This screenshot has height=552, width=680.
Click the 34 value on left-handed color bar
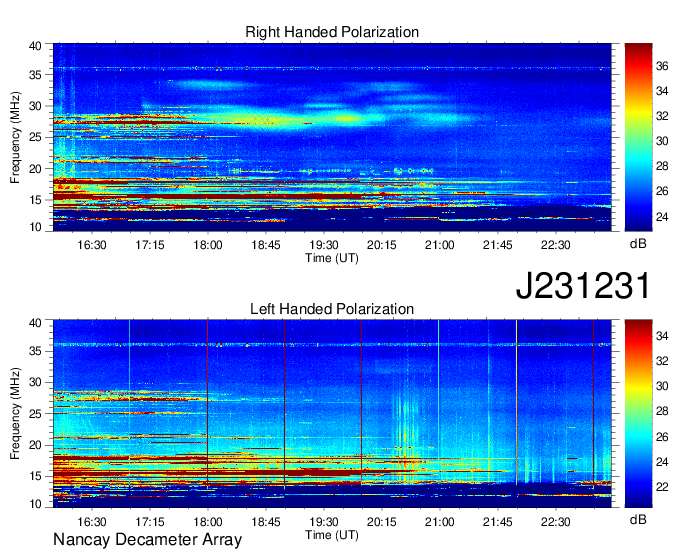[662, 336]
